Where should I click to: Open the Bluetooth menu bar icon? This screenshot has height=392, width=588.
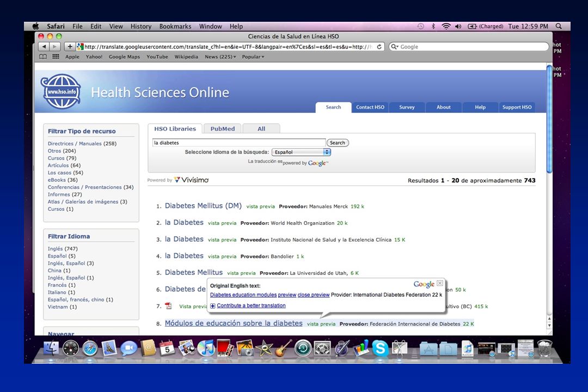433,26
